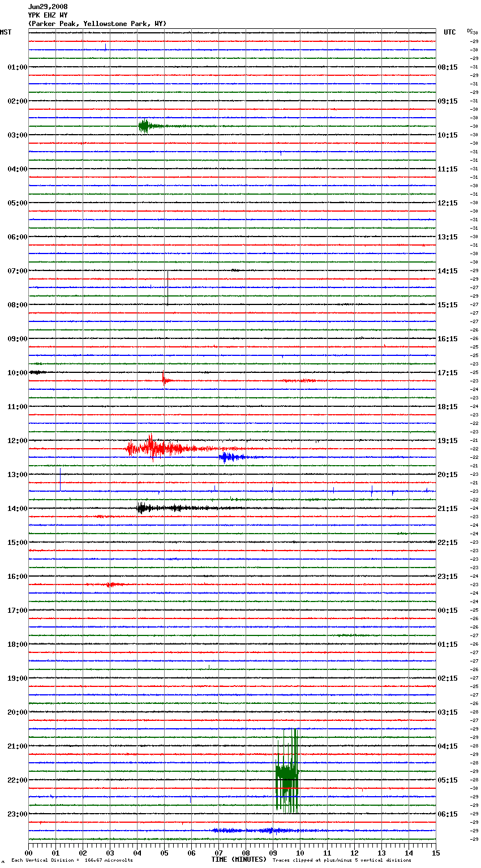Click the 12:15 UTC time label

[x=448, y=203]
